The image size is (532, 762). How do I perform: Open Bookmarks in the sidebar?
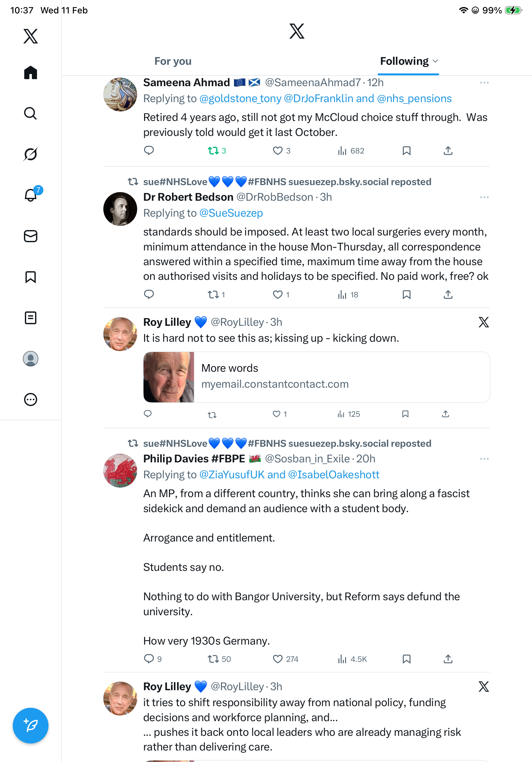pos(31,277)
